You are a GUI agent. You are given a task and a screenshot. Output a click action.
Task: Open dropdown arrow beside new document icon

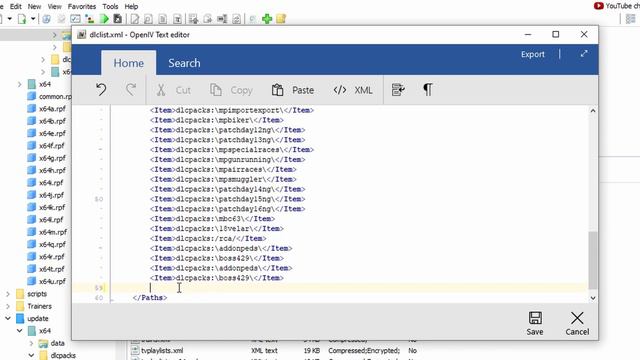(33, 19)
